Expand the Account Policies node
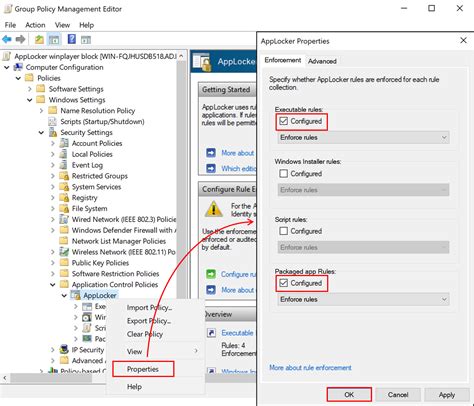 53,143
